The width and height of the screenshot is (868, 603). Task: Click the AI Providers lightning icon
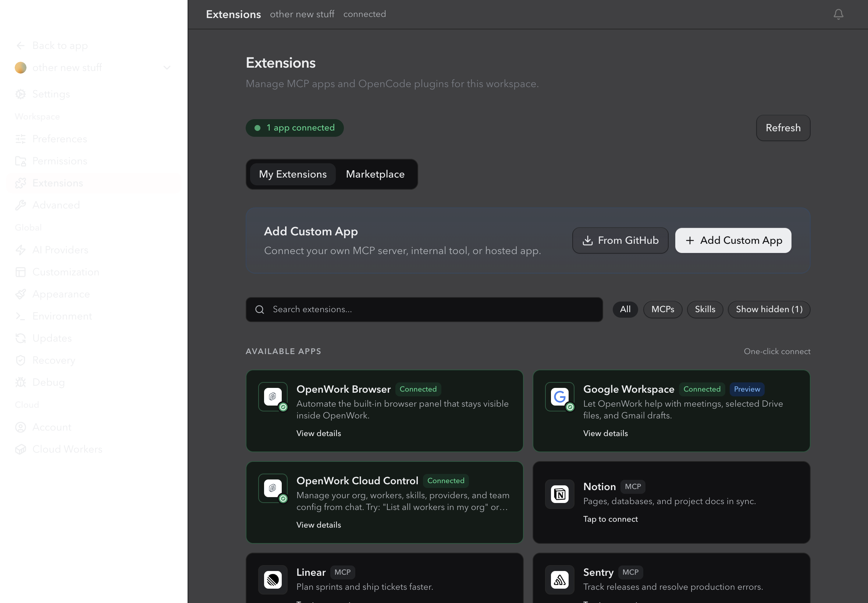pyautogui.click(x=20, y=250)
